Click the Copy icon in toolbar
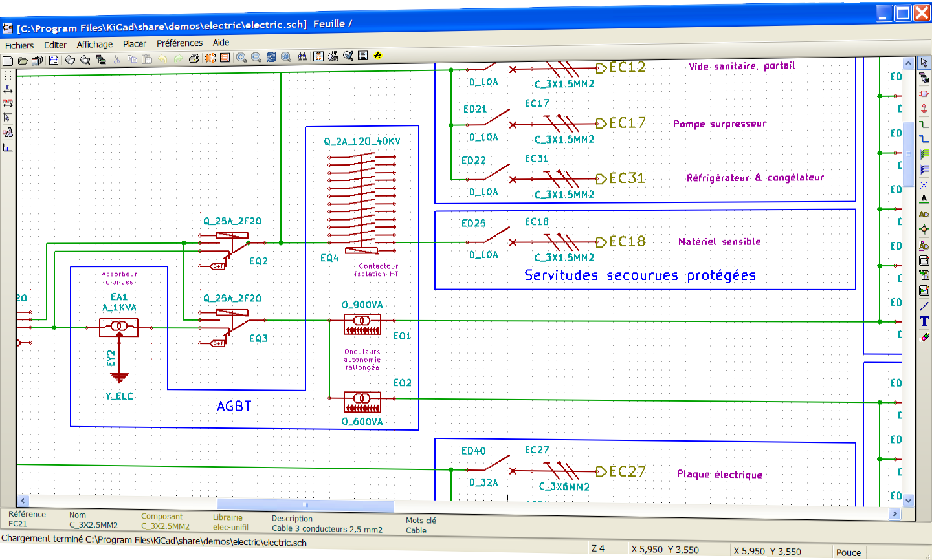The image size is (932, 560). coord(132,59)
